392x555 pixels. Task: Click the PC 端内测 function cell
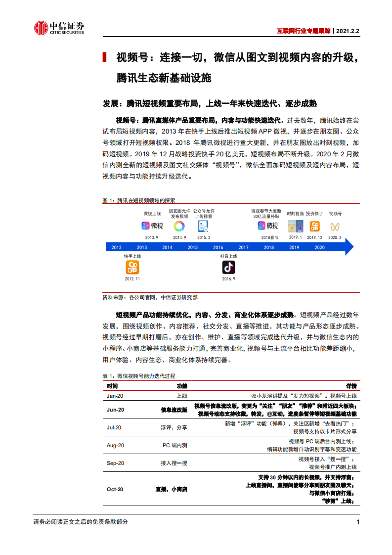coord(175,445)
